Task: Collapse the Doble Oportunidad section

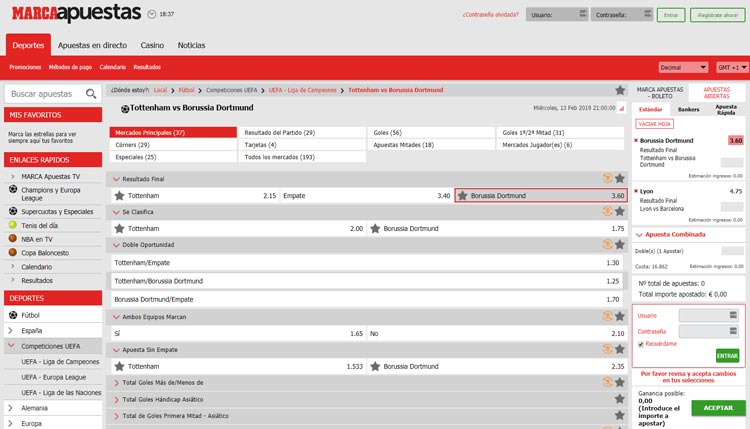Action: point(116,245)
